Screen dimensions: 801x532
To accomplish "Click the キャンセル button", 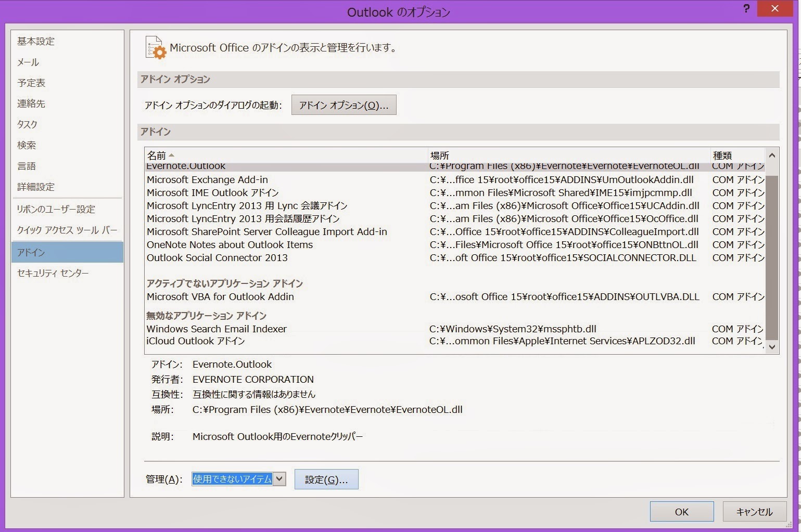I will [754, 512].
